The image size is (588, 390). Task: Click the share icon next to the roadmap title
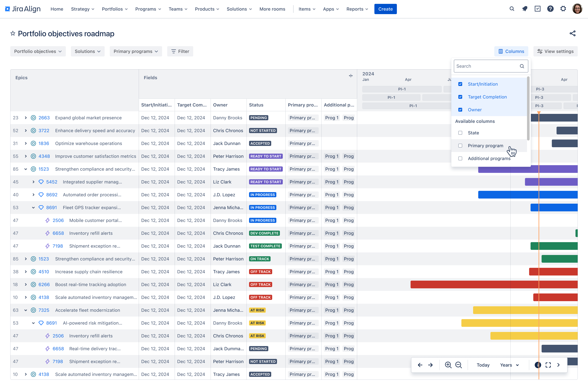click(x=573, y=33)
